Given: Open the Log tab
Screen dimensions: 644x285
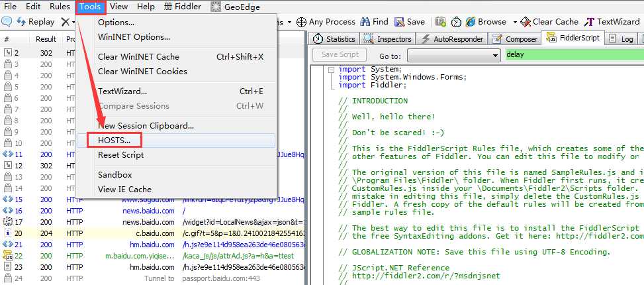Looking at the screenshot, I should tap(621, 39).
